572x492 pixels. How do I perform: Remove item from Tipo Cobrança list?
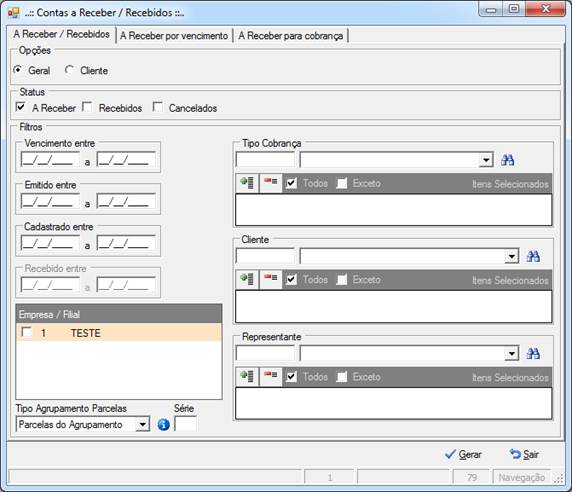tap(271, 183)
